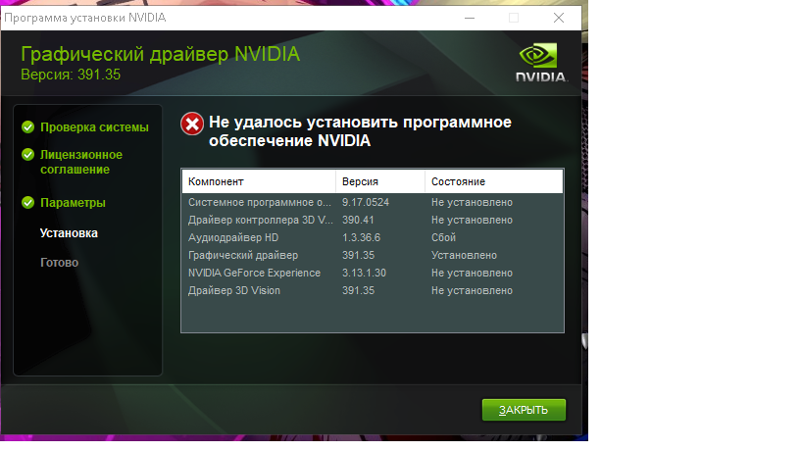
Task: Click the red error cross icon
Action: 192,124
